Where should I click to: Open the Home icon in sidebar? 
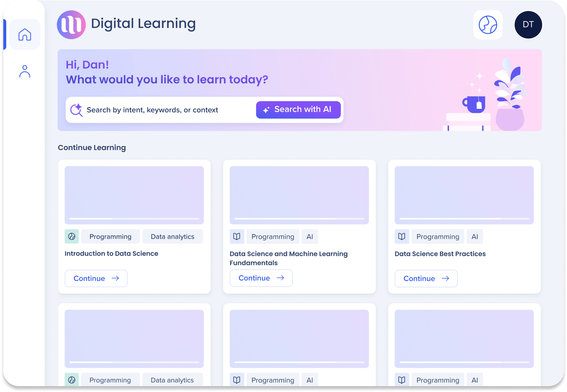(x=25, y=34)
